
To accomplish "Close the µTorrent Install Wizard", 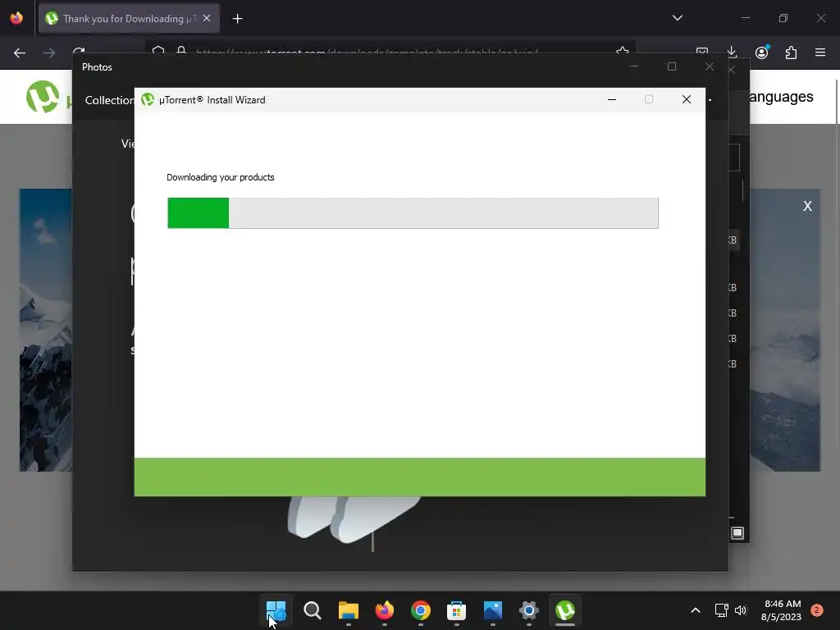I will 687,99.
